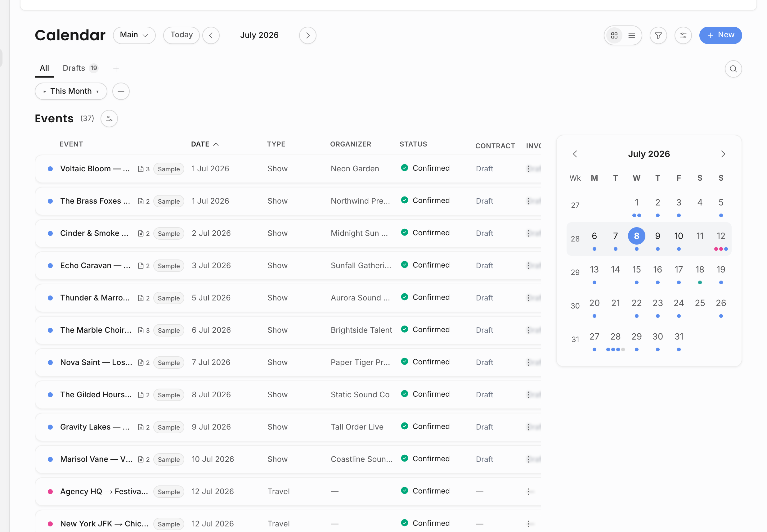Open row menu for Voltaic Bloom

(x=528, y=169)
